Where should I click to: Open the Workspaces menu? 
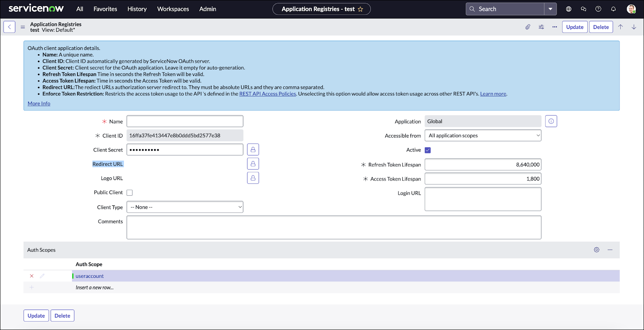(x=173, y=9)
